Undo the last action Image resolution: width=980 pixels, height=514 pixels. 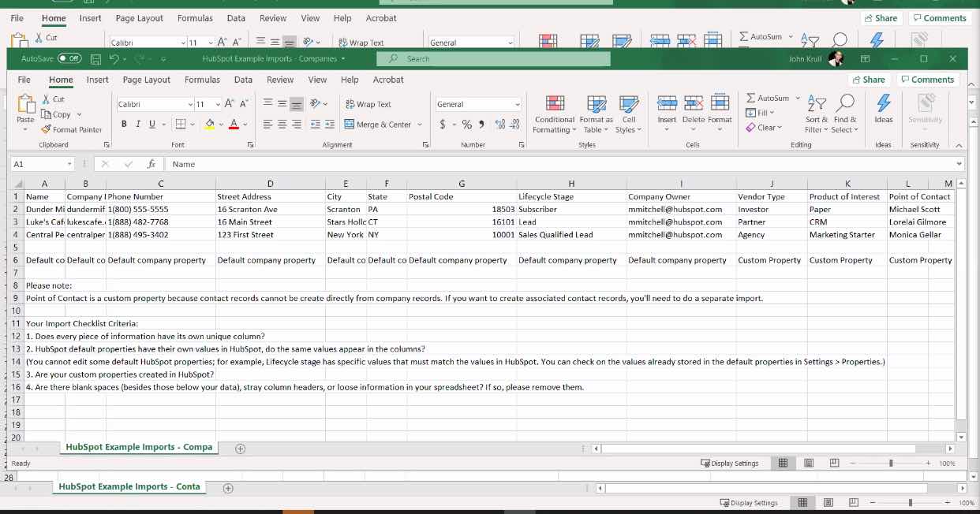point(114,59)
